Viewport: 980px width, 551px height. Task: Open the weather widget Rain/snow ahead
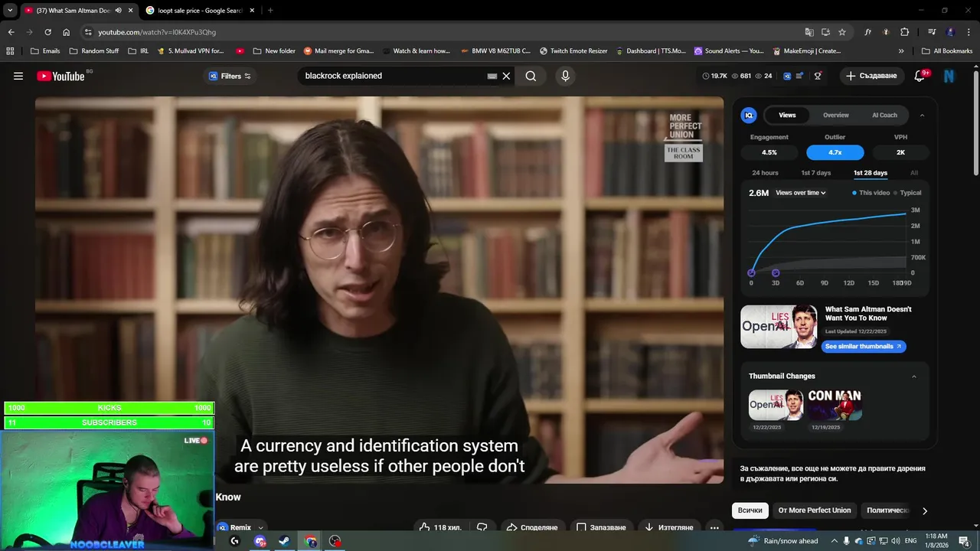(782, 541)
